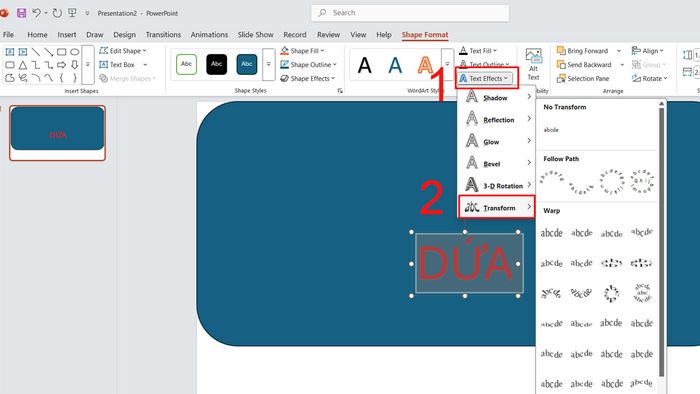Select the Text Box shape icon in gallery
The image size is (700, 394).
pos(10,52)
